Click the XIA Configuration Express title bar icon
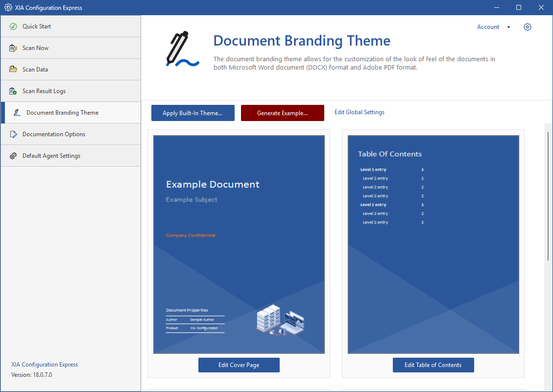Viewport: 553px width, 392px height. click(x=8, y=7)
